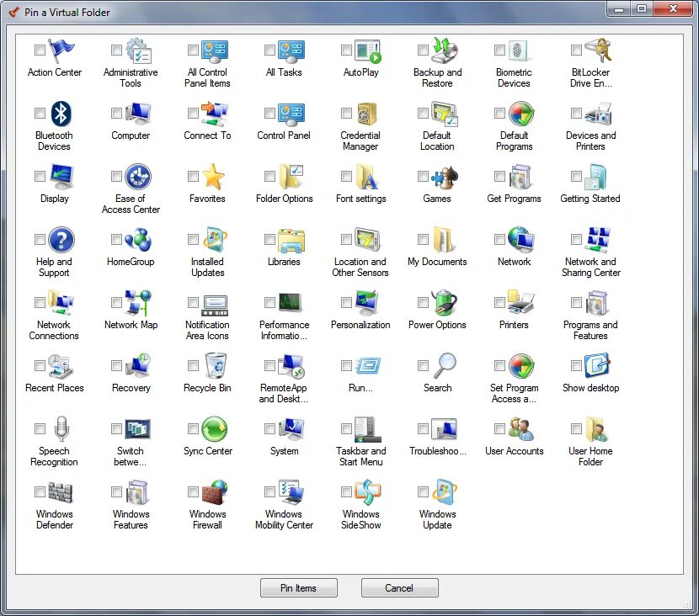699x616 pixels.
Task: Click the Network globe icon
Action: 521,240
